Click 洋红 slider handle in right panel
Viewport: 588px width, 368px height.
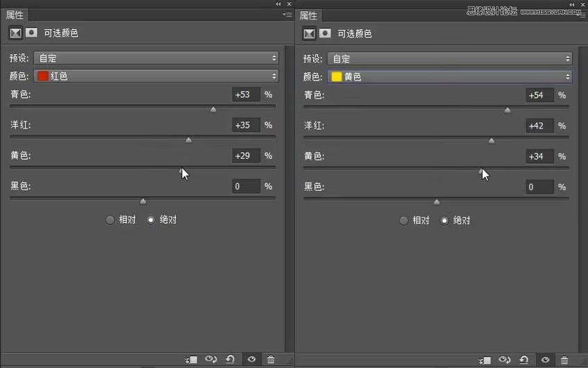click(492, 141)
